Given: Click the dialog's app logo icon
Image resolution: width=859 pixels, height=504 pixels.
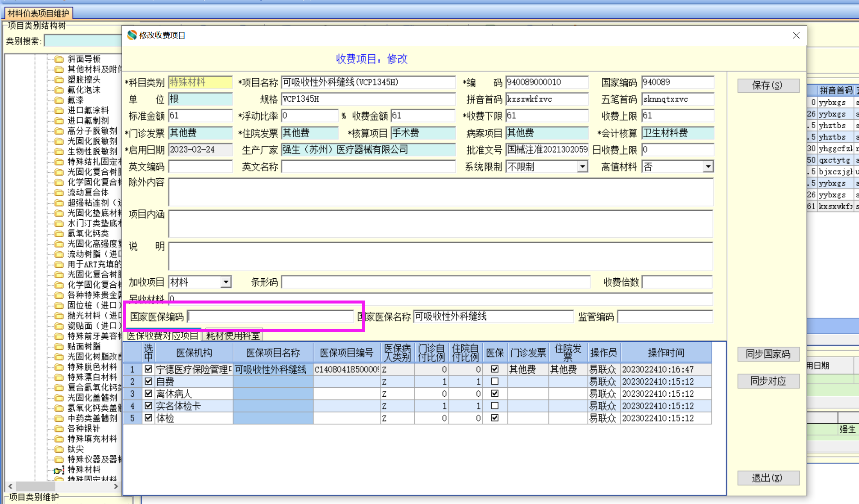Looking at the screenshot, I should pyautogui.click(x=132, y=35).
